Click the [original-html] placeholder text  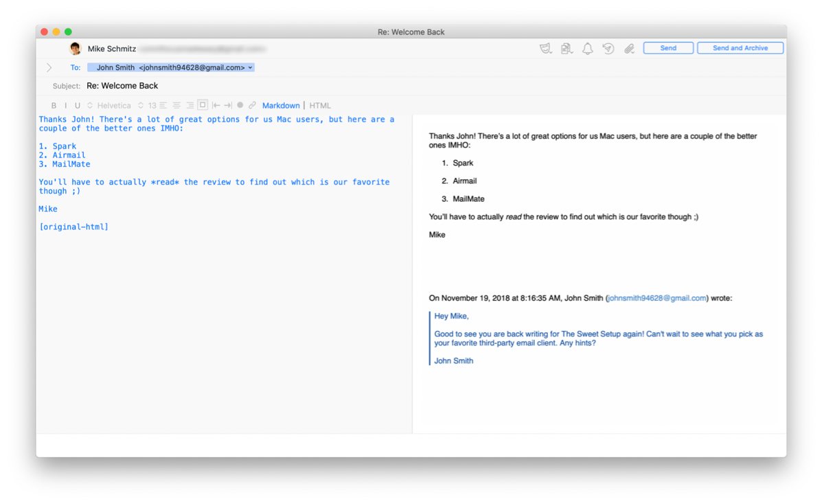(73, 227)
